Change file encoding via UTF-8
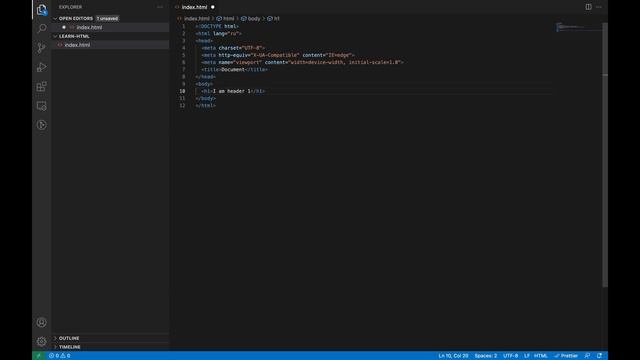The height and width of the screenshot is (360, 640). pos(510,356)
